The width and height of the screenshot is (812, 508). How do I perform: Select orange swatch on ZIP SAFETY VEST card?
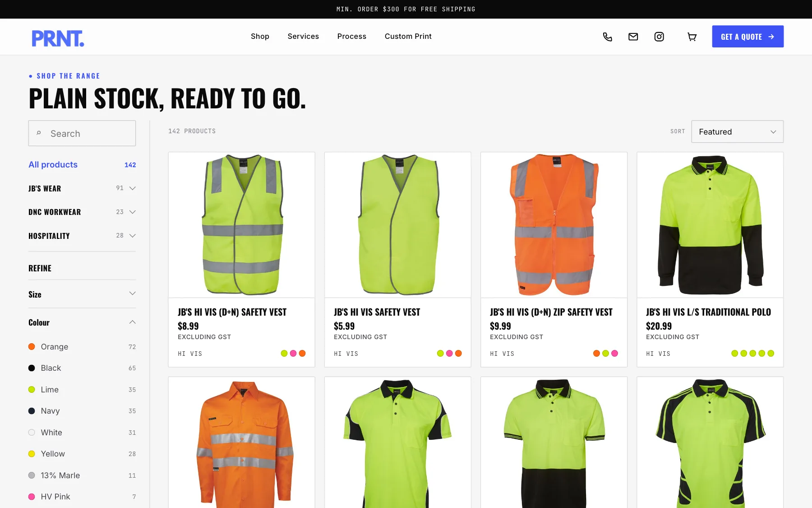click(596, 354)
